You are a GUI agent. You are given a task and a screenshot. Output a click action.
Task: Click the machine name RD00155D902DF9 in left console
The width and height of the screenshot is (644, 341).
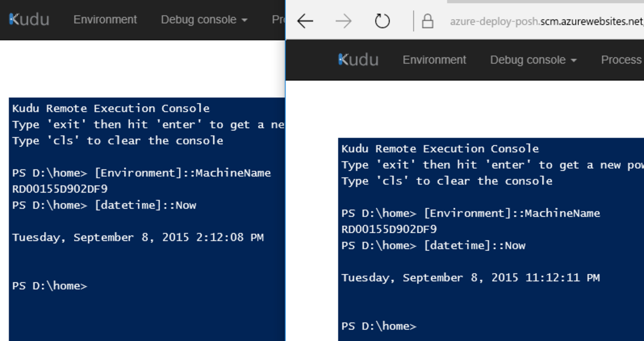(60, 189)
